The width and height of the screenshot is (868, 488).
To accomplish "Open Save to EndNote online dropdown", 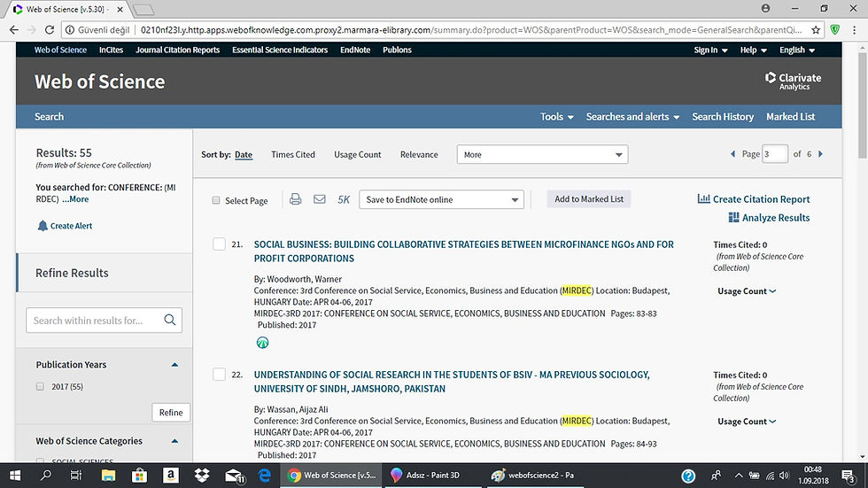I will tap(441, 200).
